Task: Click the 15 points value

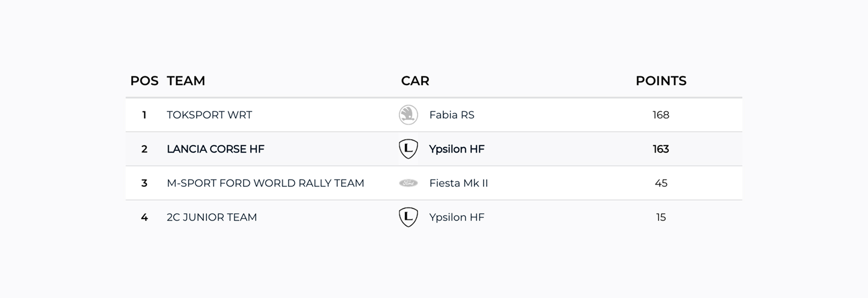Action: coord(661,217)
